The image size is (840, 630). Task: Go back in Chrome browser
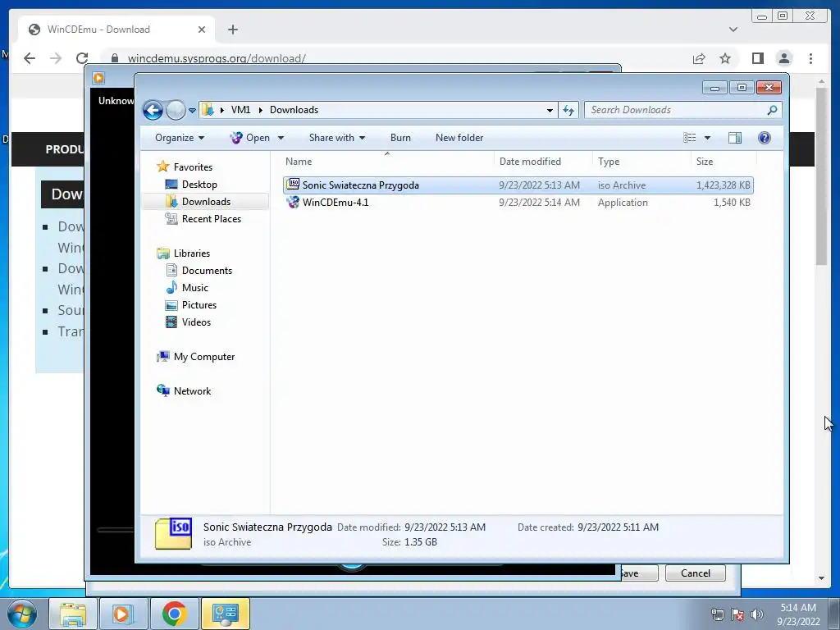pos(30,58)
